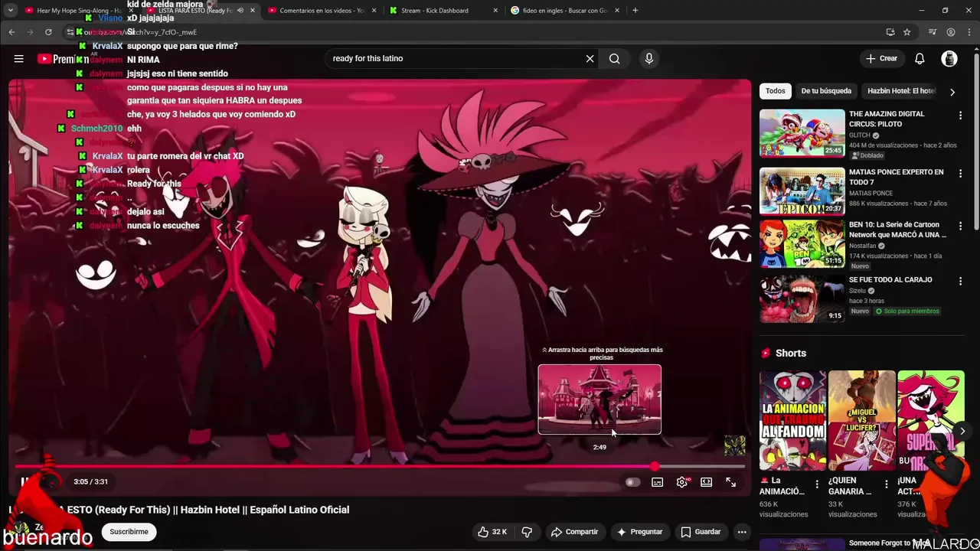Select the De tu búsqueda chip
Screen dimensions: 980x551
(x=826, y=91)
